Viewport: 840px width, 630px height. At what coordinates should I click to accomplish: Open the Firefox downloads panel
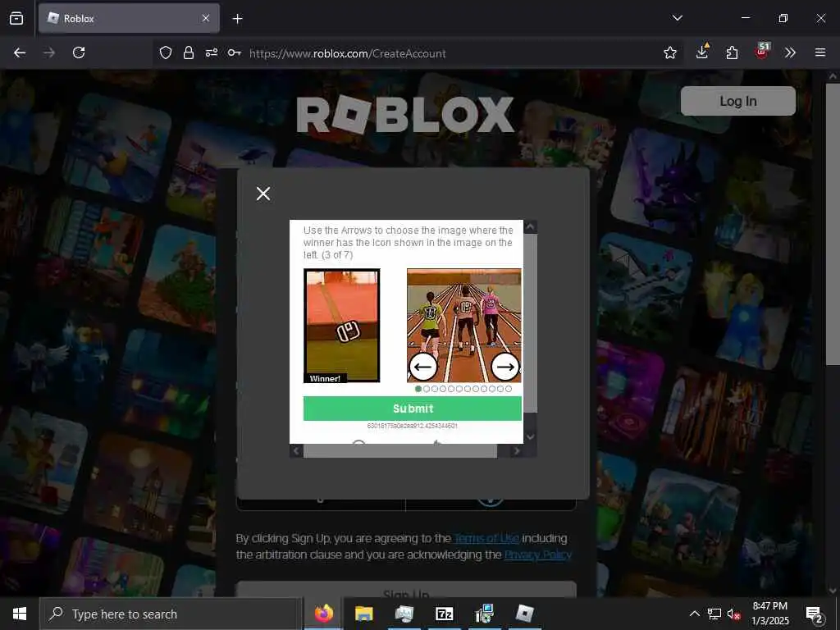(702, 52)
